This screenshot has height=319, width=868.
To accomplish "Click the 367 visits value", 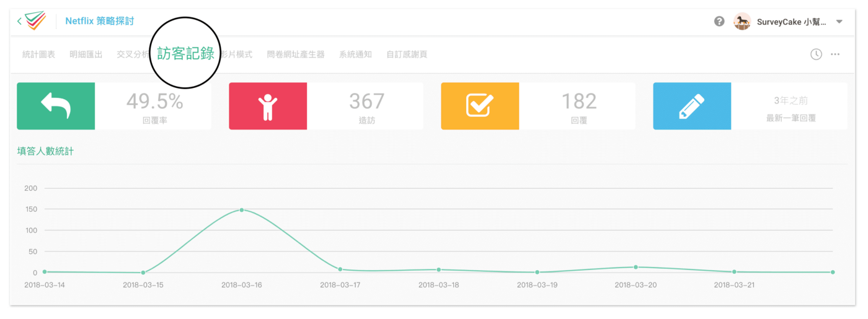I will click(x=366, y=101).
